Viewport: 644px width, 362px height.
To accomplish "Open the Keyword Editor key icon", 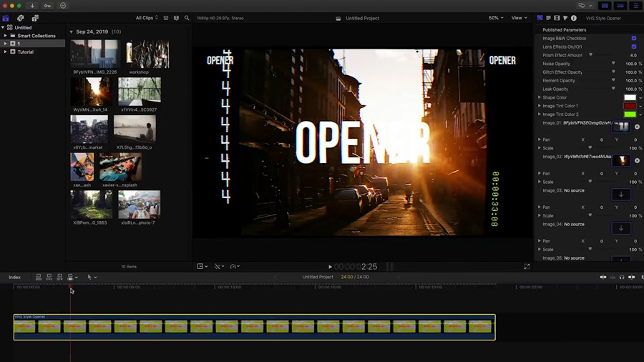I will [x=48, y=6].
